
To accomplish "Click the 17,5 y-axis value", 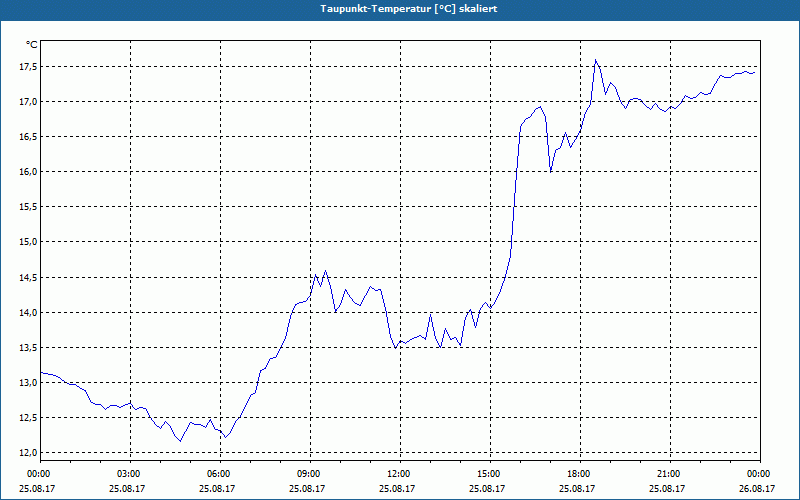I will click(29, 67).
